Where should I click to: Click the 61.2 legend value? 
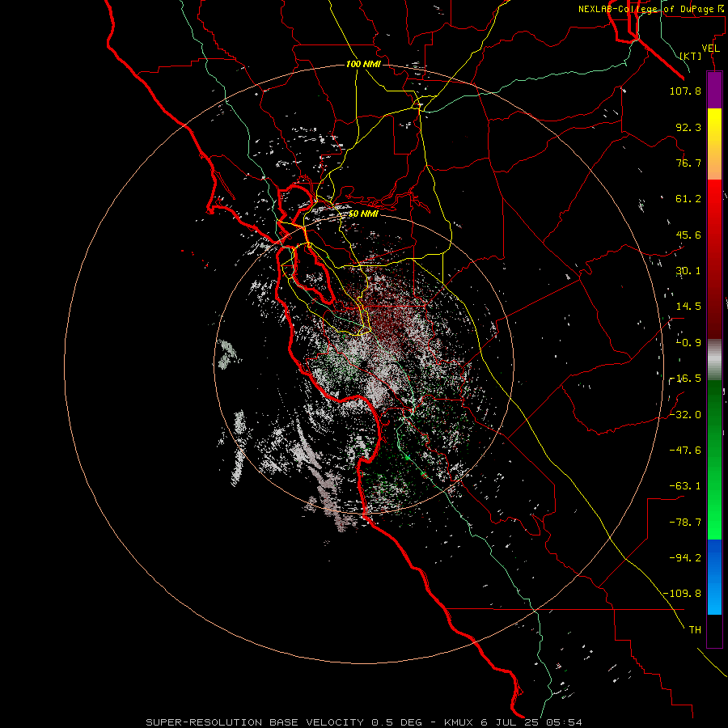[x=688, y=199]
